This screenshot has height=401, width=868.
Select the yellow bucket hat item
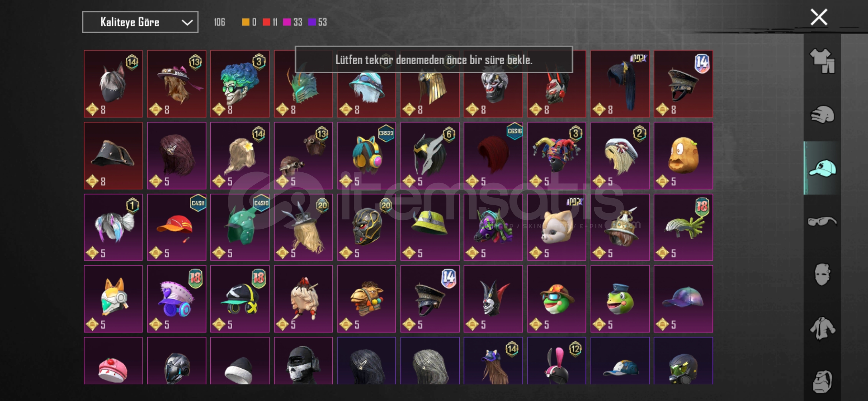point(430,227)
